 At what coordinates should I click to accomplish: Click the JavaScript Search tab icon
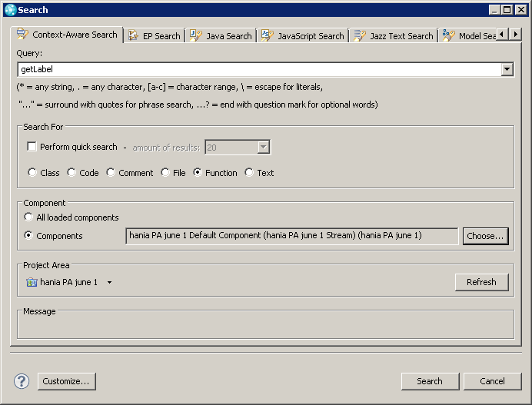267,35
